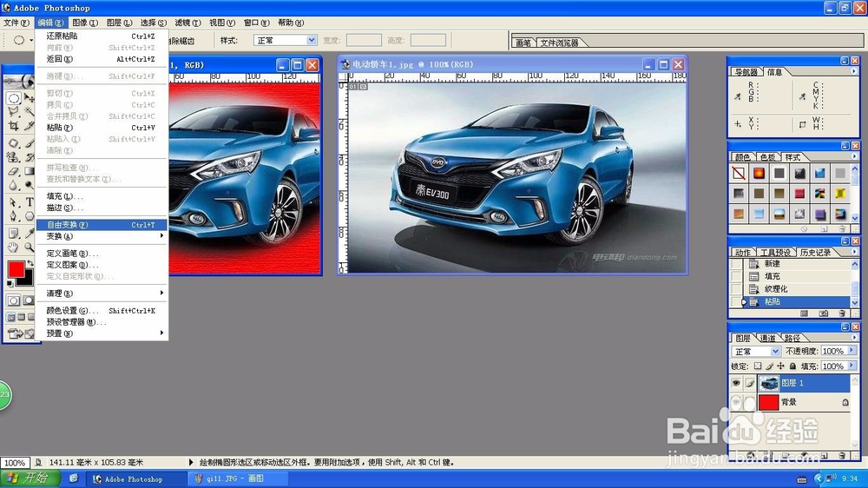Screen dimensions: 868x488
Task: Click the History panel trash icon
Action: [x=842, y=313]
